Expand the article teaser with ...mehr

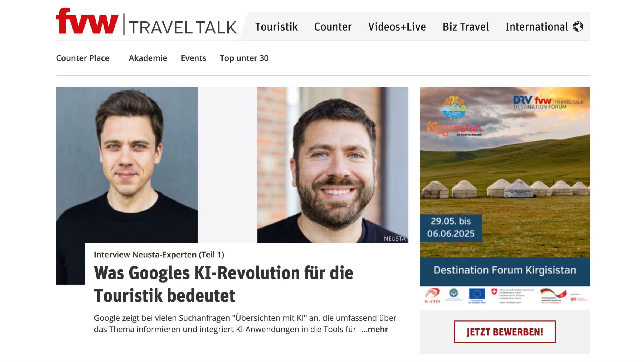click(x=374, y=329)
